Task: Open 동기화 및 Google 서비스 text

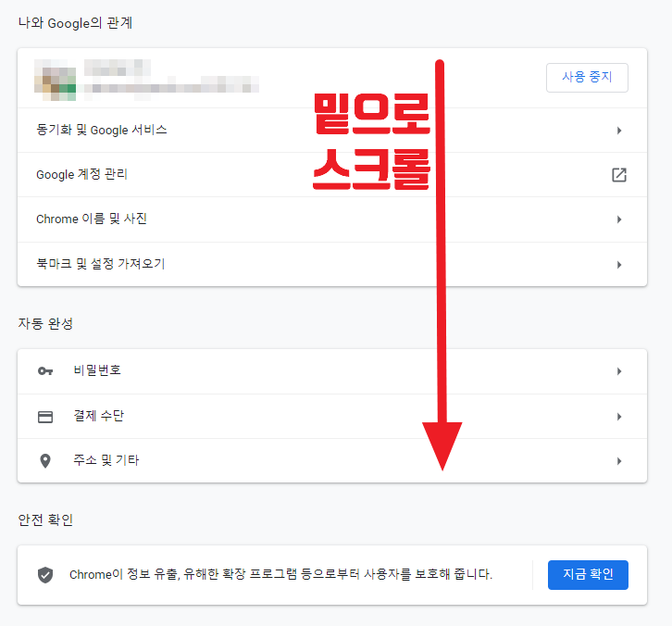Action: pyautogui.click(x=102, y=130)
